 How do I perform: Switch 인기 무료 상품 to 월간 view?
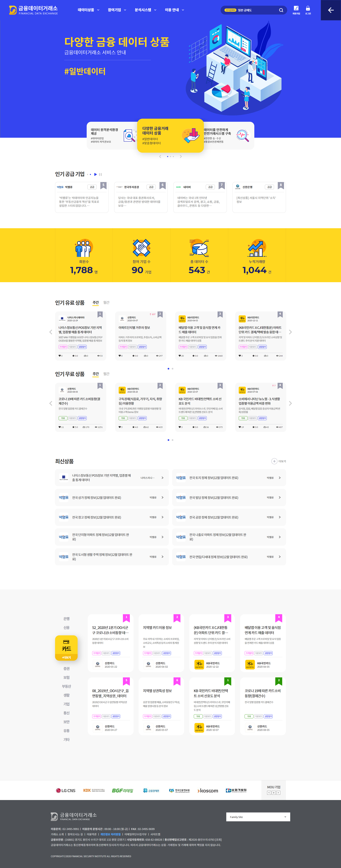(x=106, y=374)
